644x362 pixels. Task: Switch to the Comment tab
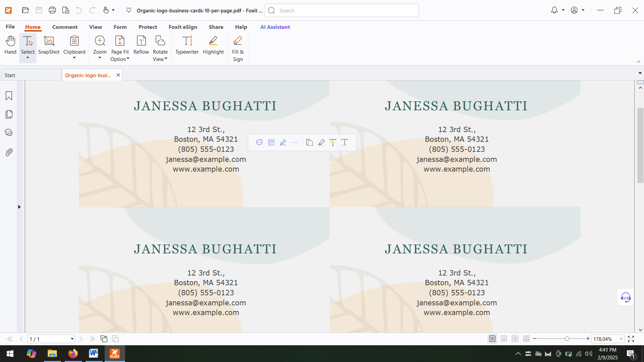tap(65, 27)
